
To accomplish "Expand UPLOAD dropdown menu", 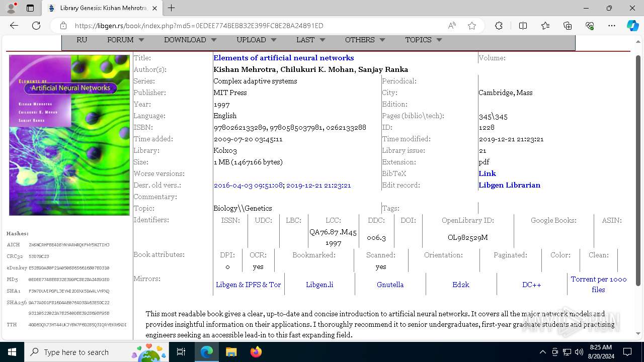I will pos(257,40).
